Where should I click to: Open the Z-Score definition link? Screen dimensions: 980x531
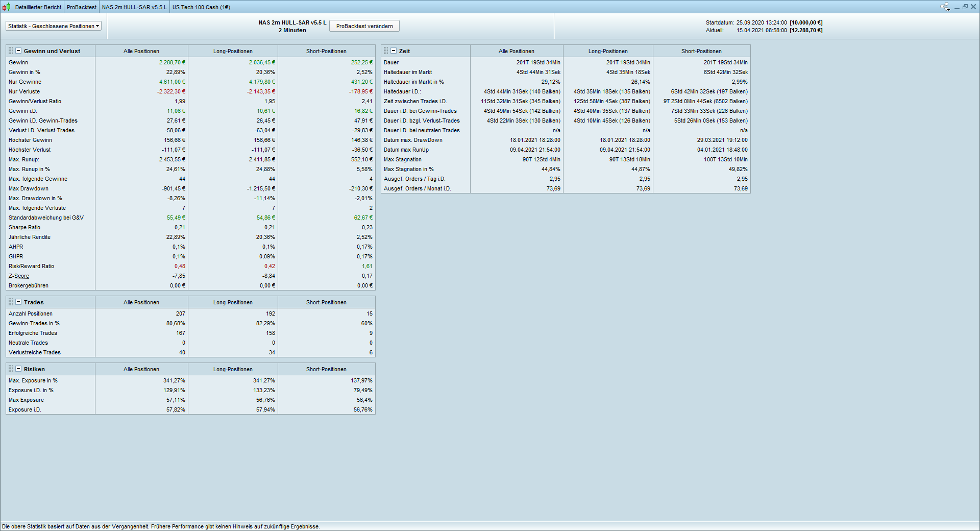[x=19, y=276]
